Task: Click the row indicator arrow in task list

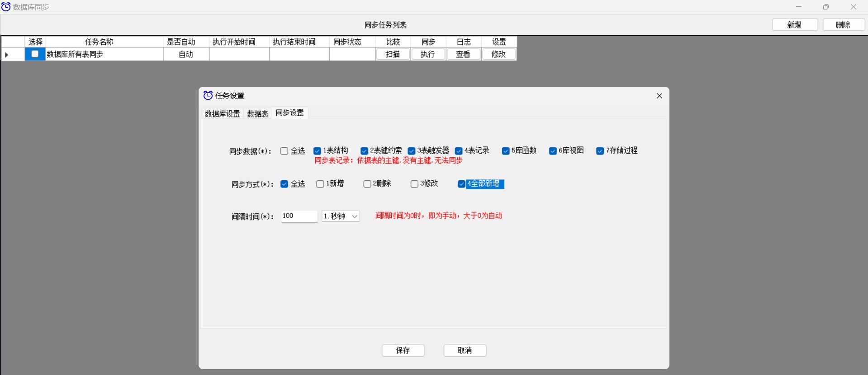Action: point(6,55)
